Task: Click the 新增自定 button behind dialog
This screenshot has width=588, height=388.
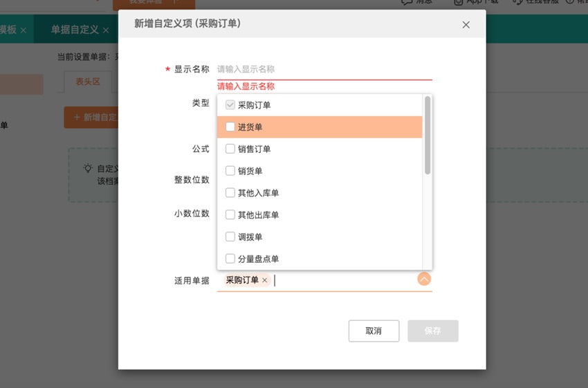Action: 91,118
